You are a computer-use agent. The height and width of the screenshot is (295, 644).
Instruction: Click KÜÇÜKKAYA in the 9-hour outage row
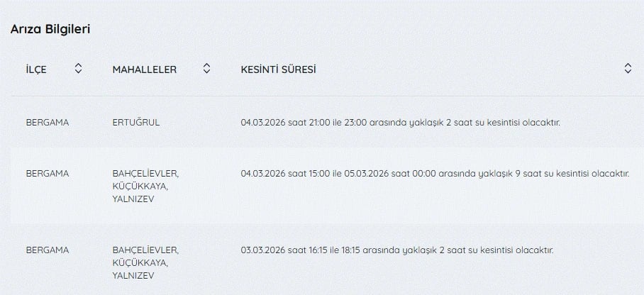coord(140,187)
